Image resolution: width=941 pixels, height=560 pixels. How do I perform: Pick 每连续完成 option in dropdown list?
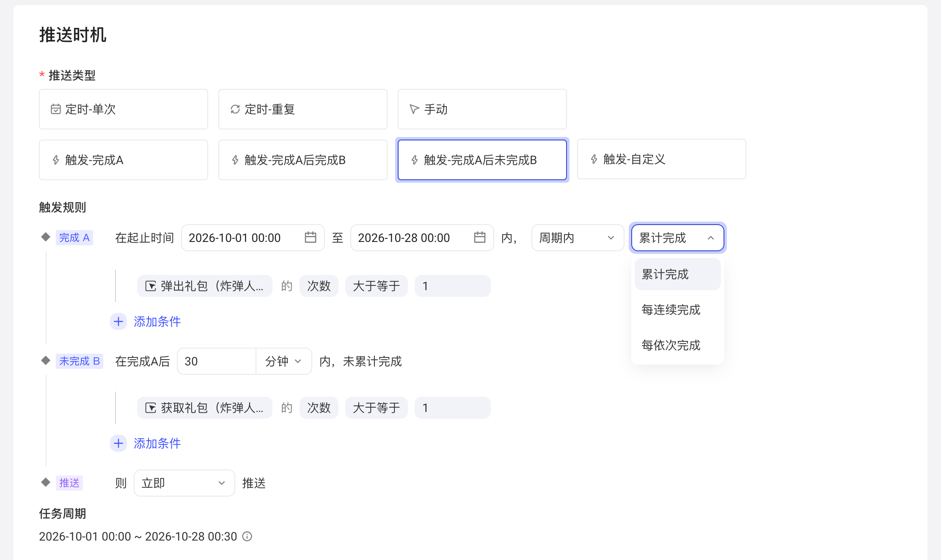(x=678, y=310)
